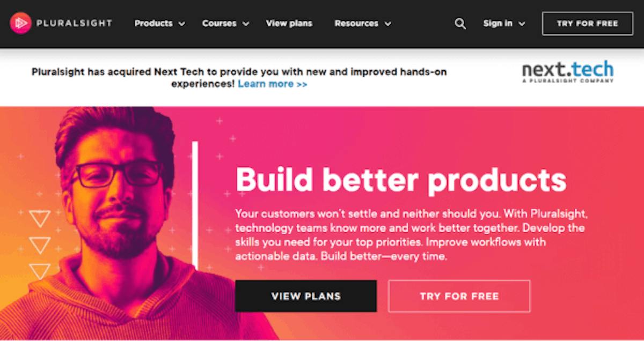Click the topmost downward triangle decoration
The image size is (644, 341).
click(x=40, y=218)
